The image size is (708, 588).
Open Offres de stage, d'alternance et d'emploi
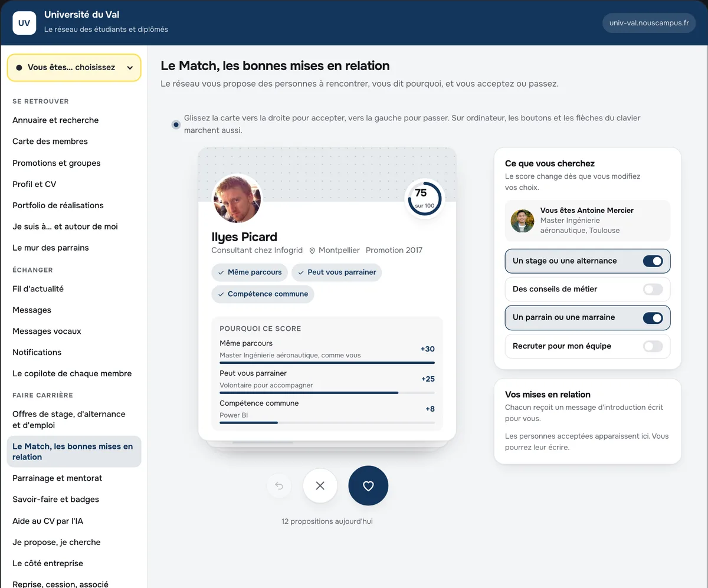pyautogui.click(x=74, y=419)
